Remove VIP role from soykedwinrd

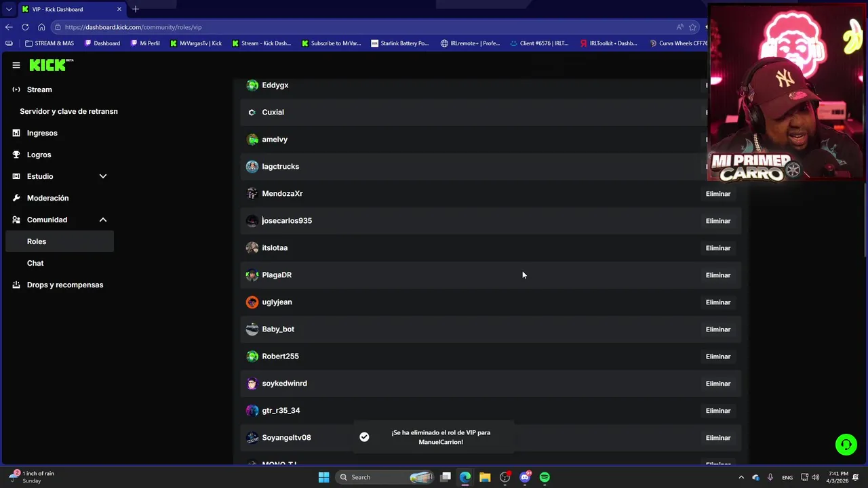click(x=717, y=384)
